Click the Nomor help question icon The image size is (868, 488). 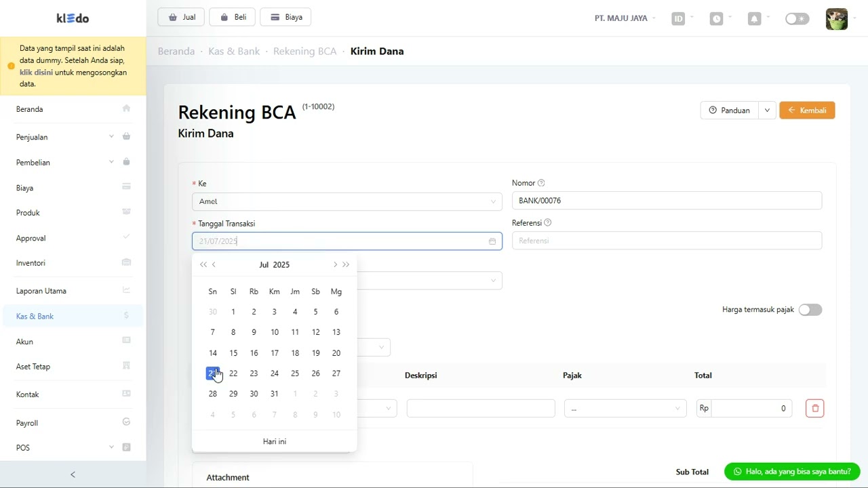tap(541, 183)
